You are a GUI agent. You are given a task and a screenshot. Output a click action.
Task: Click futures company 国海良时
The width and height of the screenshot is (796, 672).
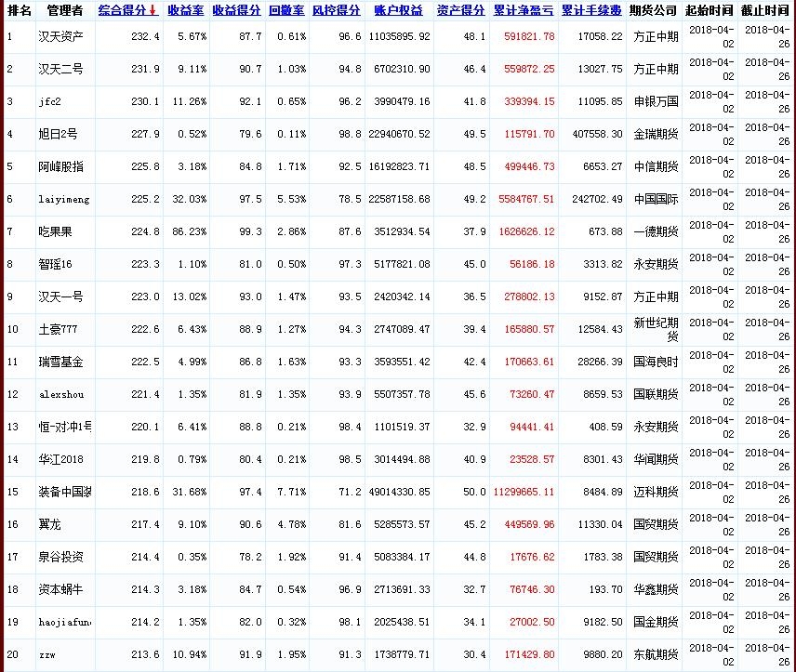(x=656, y=362)
